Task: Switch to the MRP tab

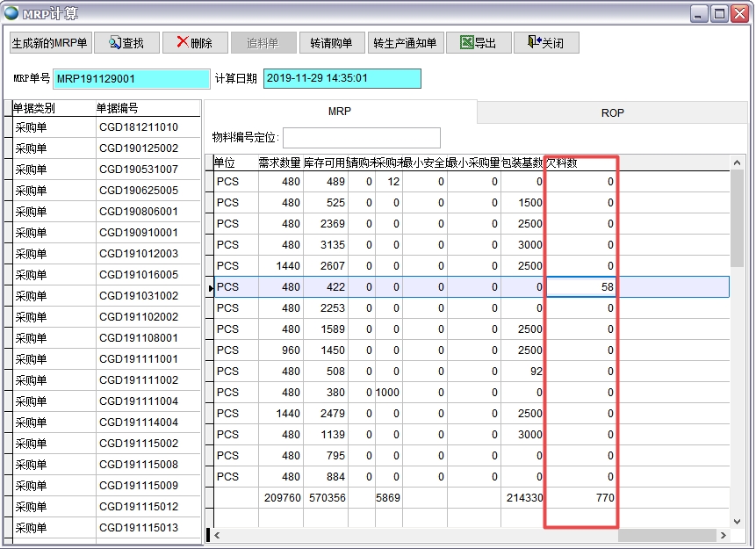Action: click(339, 112)
